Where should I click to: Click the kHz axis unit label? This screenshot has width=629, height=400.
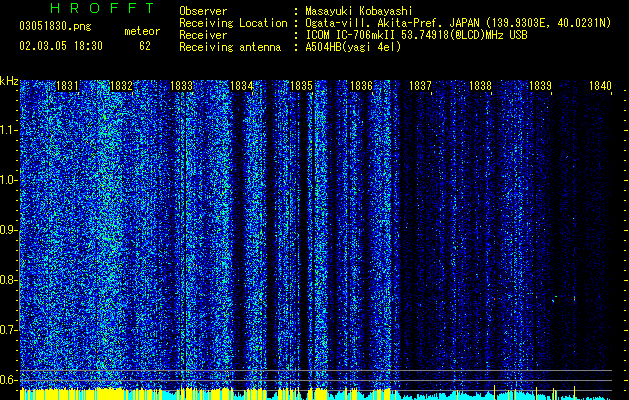click(x=9, y=81)
